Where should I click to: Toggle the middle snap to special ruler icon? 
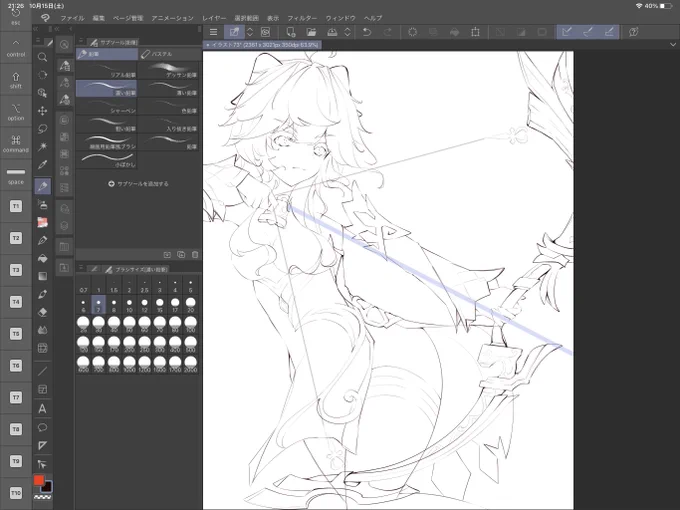tap(588, 32)
